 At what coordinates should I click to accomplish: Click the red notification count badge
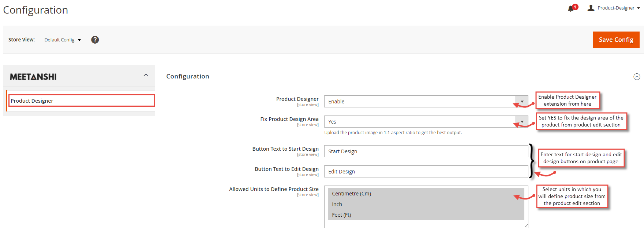point(575,7)
